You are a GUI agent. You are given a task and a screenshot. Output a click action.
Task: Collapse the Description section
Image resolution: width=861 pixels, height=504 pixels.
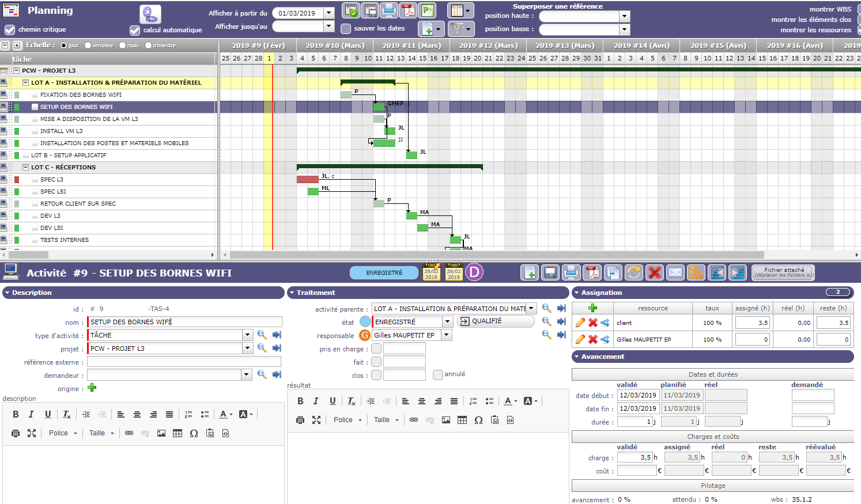pos(143,293)
